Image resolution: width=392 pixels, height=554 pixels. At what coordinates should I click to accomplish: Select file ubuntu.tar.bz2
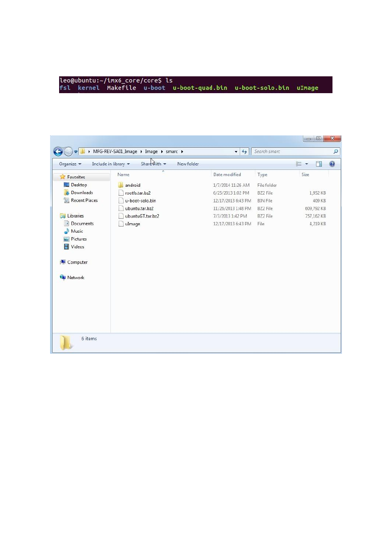click(139, 208)
